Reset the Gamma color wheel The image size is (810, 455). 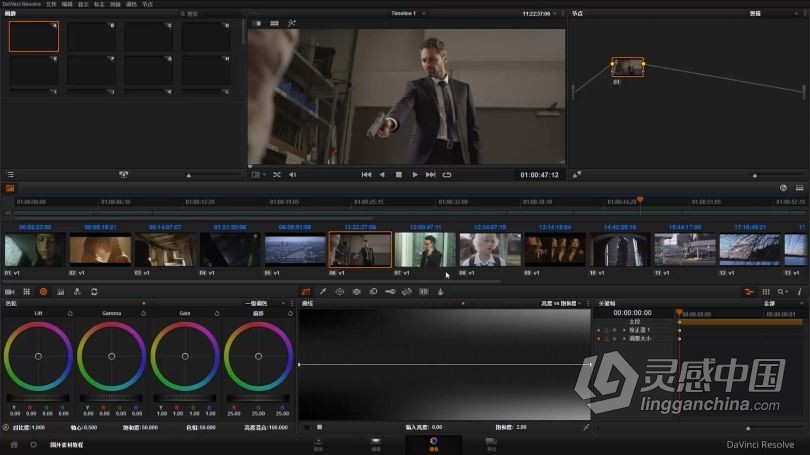point(144,313)
